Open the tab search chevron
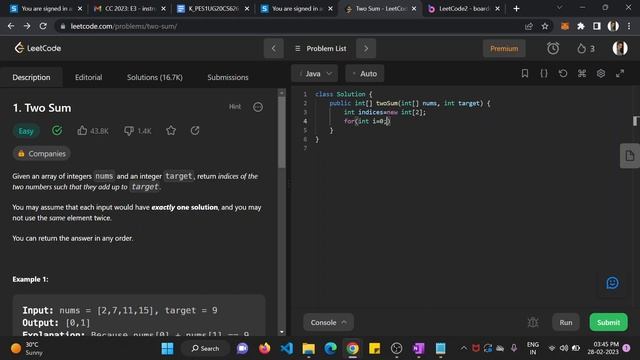The image size is (640, 360). click(560, 8)
